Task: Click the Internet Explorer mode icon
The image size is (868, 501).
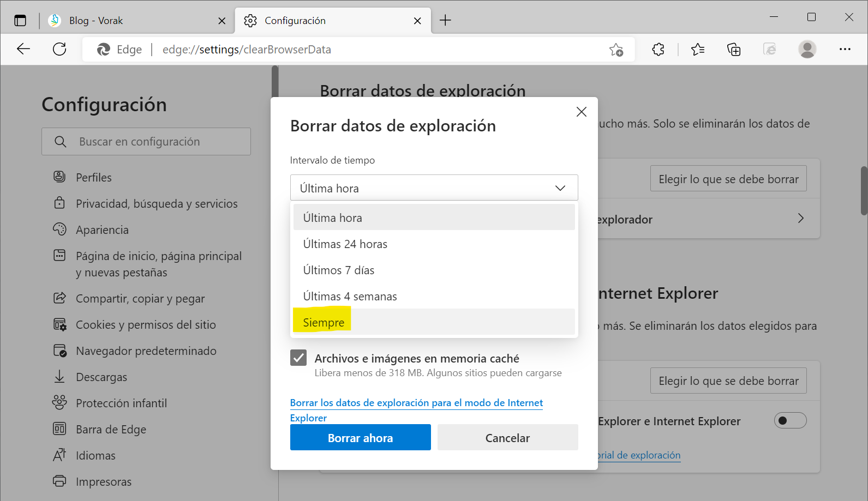Action: [770, 50]
